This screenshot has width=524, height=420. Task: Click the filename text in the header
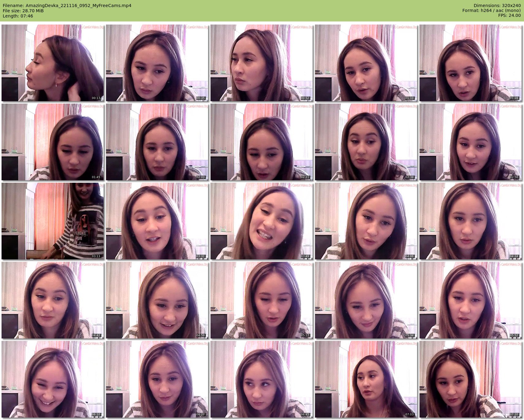coord(67,6)
